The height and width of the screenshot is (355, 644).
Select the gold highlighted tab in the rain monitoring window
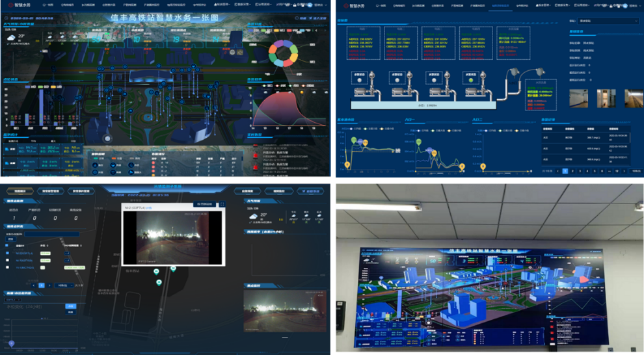pyautogui.click(x=20, y=191)
